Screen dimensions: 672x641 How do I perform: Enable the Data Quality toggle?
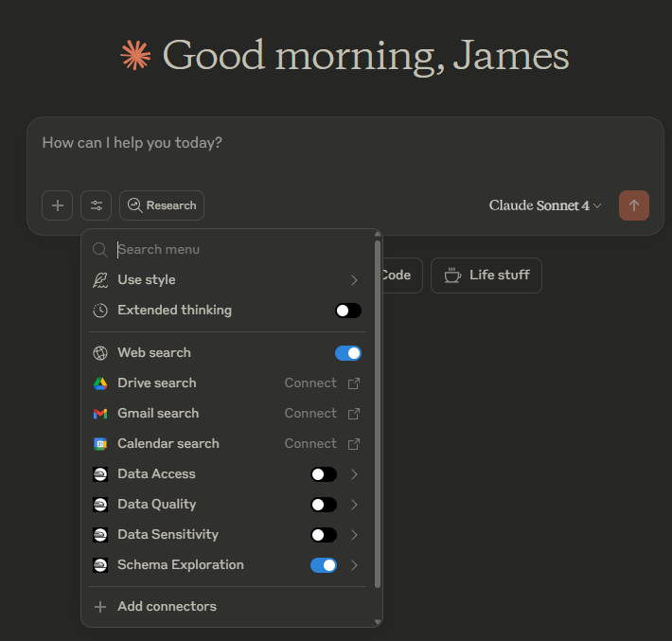click(x=324, y=505)
